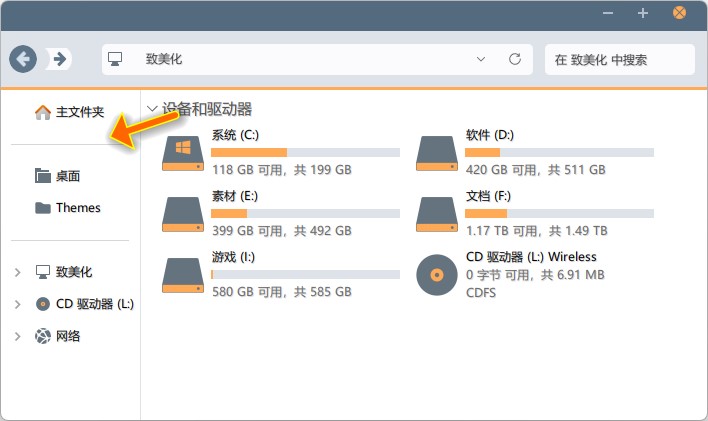The height and width of the screenshot is (421, 708).
Task: Click the back navigation arrow
Action: coord(23,59)
